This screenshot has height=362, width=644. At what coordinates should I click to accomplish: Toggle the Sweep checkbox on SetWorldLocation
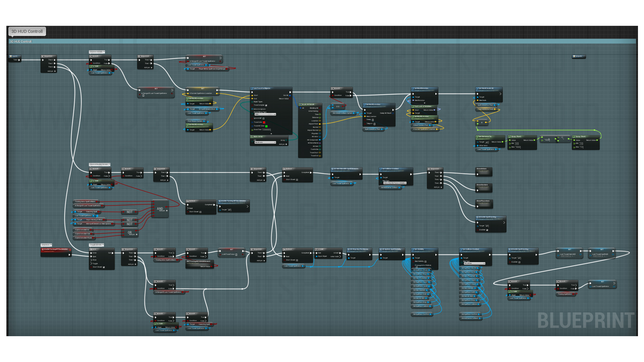tap(373, 120)
